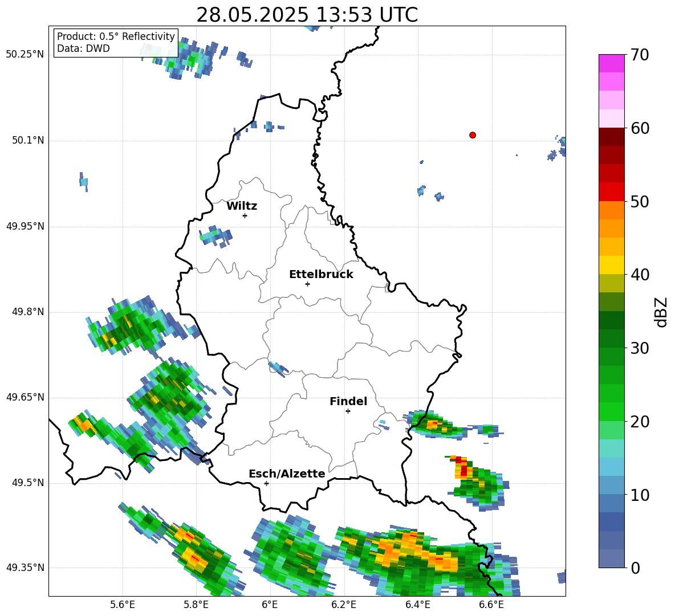Click the magenta top colorbar segment
675x616 pixels.
(x=612, y=63)
